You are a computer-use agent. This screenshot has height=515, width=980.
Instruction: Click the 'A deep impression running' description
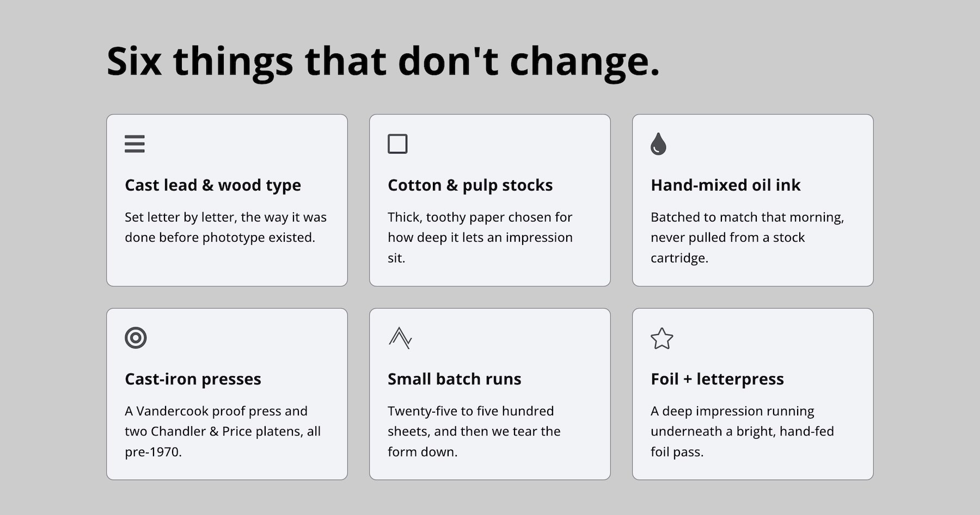(742, 431)
